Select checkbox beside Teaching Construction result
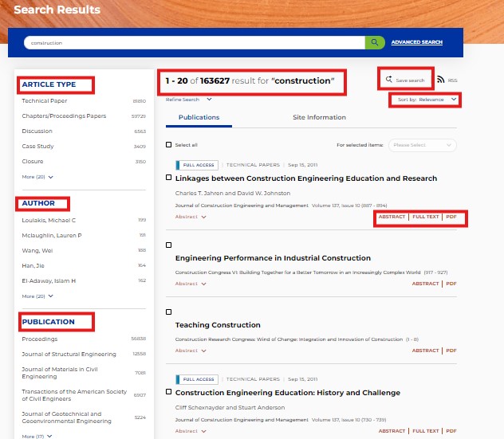 [x=168, y=312]
